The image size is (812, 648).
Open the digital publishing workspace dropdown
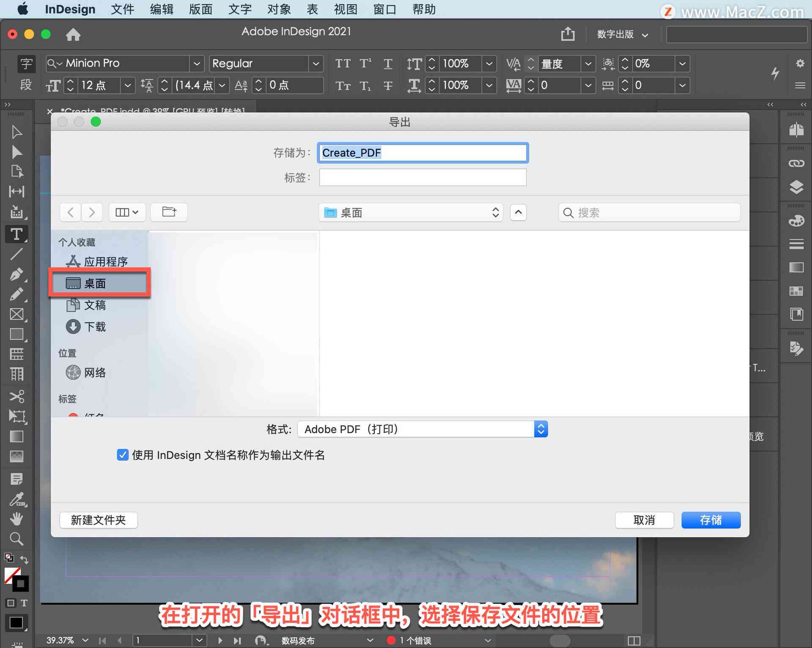(622, 34)
